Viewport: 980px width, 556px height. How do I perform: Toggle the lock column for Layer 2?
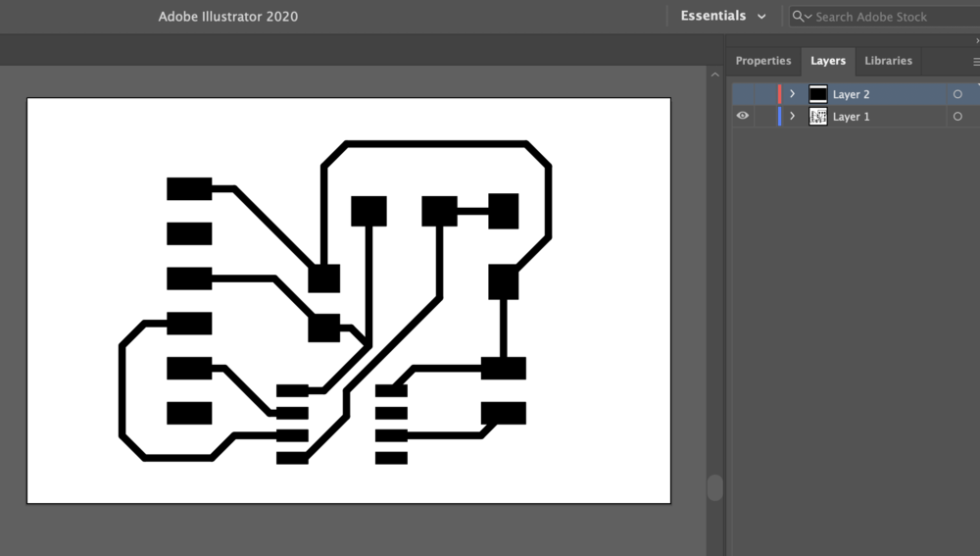pos(764,94)
